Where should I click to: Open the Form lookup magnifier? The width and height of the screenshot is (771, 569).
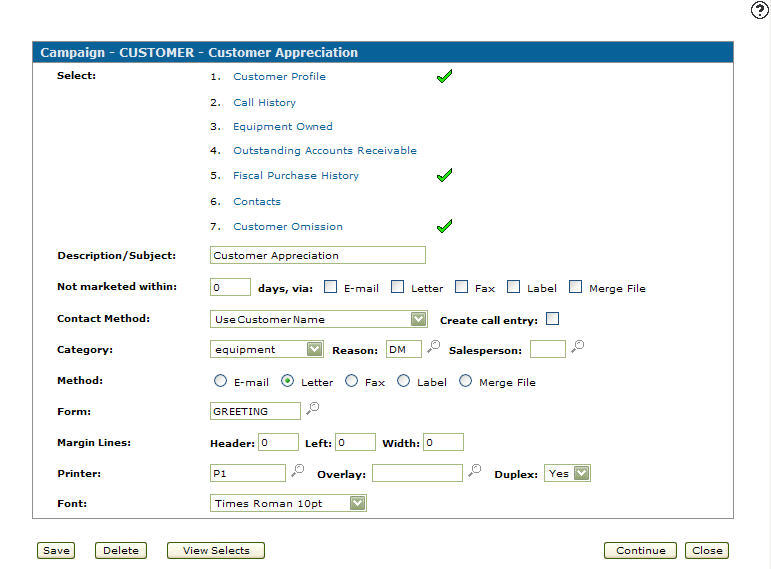(x=313, y=409)
